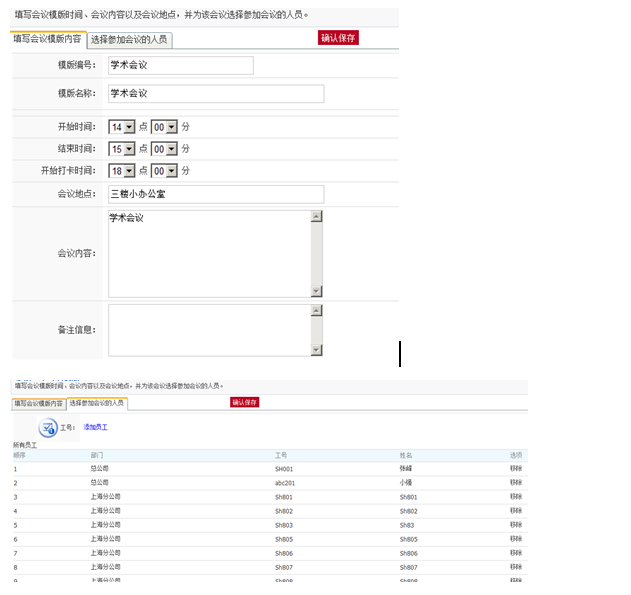Click 总公司 department cell in row 1
The width and height of the screenshot is (631, 595).
(99, 469)
